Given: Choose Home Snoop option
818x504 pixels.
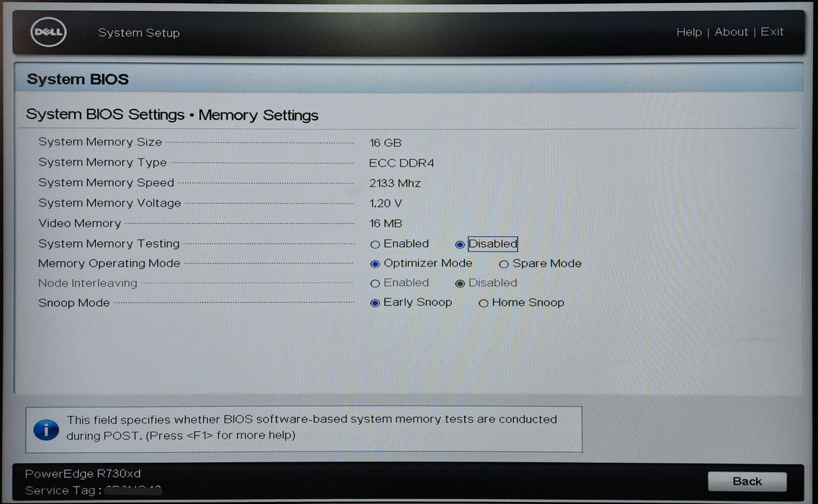Looking at the screenshot, I should (x=483, y=303).
